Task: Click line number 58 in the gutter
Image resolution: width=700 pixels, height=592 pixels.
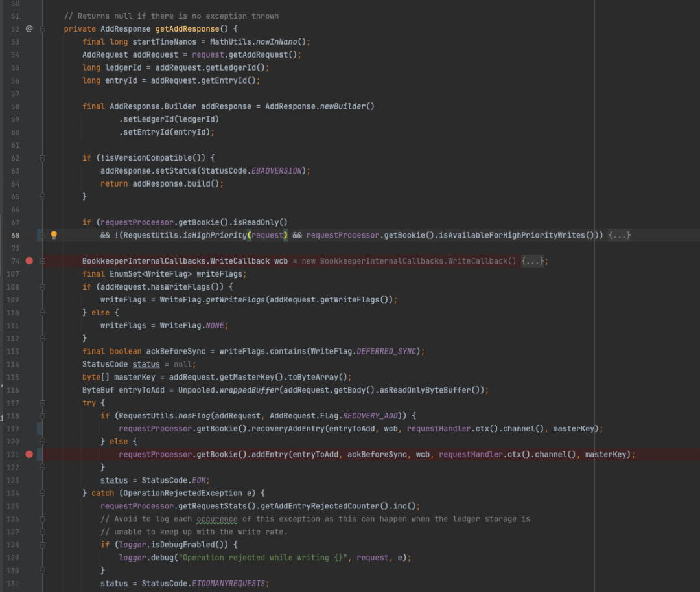Action: (x=15, y=106)
